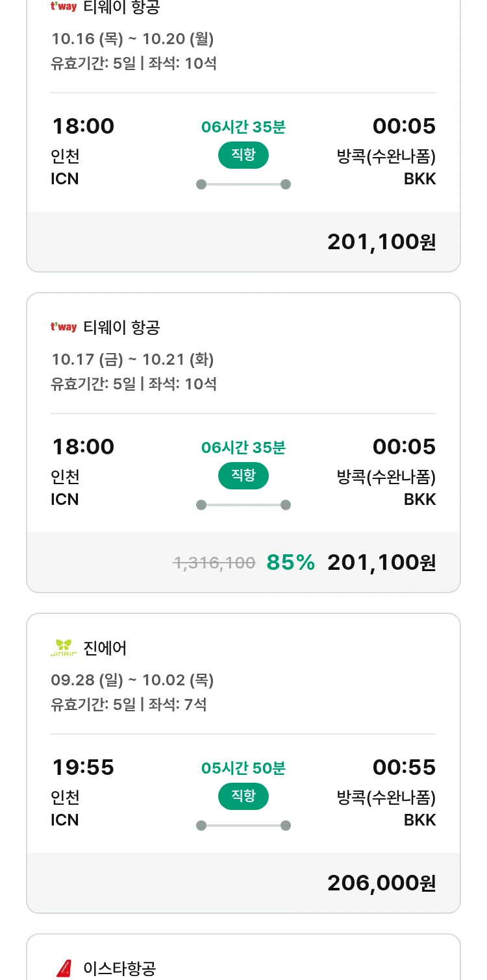Tap the 10.17 (금) ~ 10.21 (화) date range
Image resolution: width=487 pixels, height=980 pixels.
point(132,359)
